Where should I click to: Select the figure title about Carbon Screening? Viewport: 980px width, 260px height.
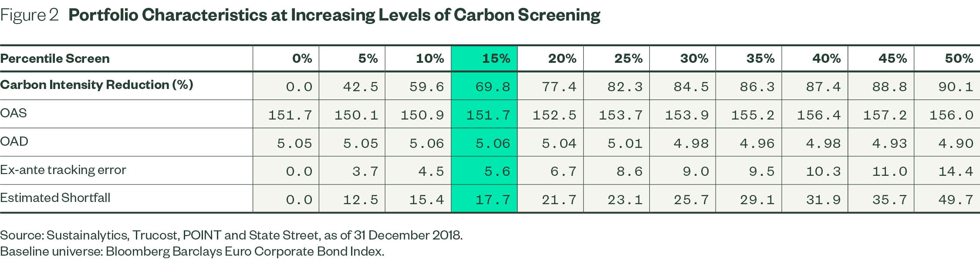pos(334,15)
